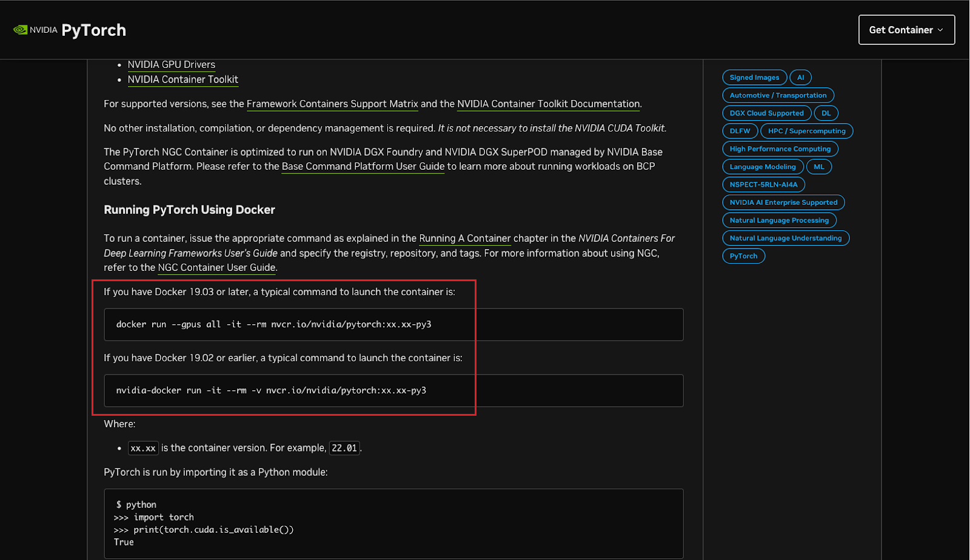Open the NGC Container User Guide link
970x560 pixels.
click(217, 267)
